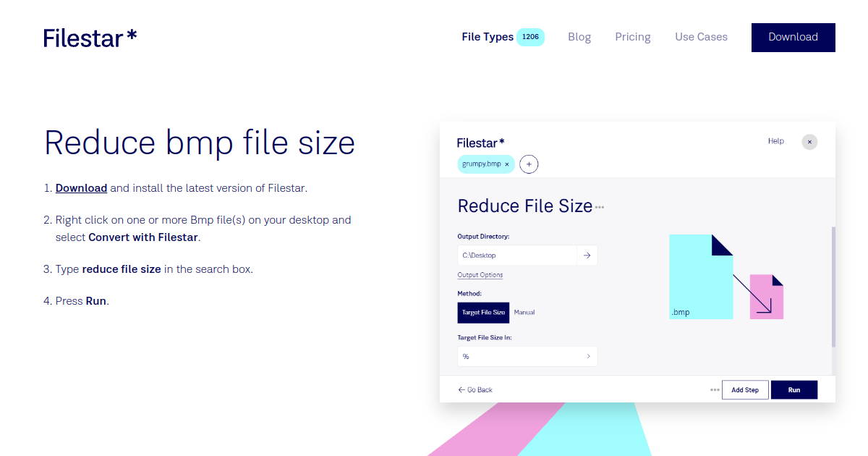The height and width of the screenshot is (456, 868).
Task: Click the 'Reduce bmp file size' heading
Action: tap(200, 143)
